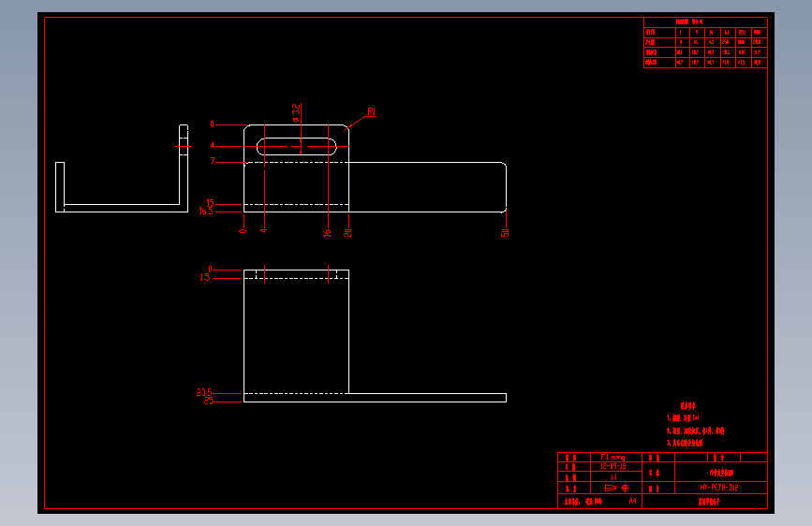Click the R1 radius callout label
The image size is (812, 526).
pyautogui.click(x=371, y=111)
